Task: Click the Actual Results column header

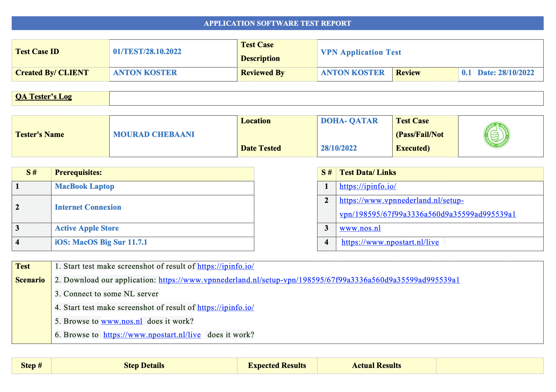Action: [x=376, y=365]
